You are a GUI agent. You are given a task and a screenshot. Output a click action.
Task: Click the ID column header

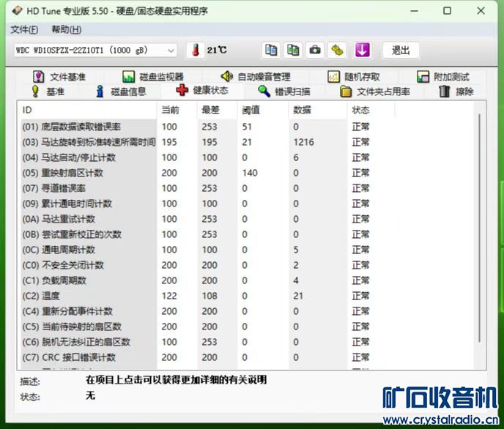point(87,110)
